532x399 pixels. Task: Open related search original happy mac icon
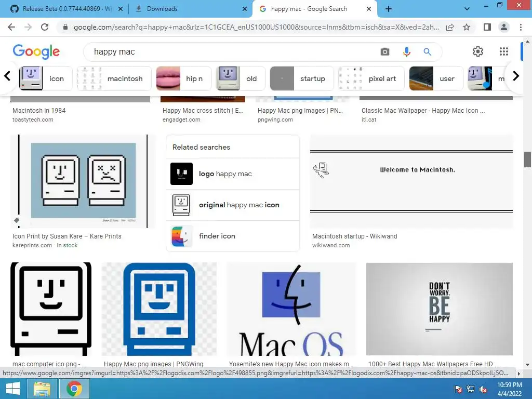coord(232,205)
